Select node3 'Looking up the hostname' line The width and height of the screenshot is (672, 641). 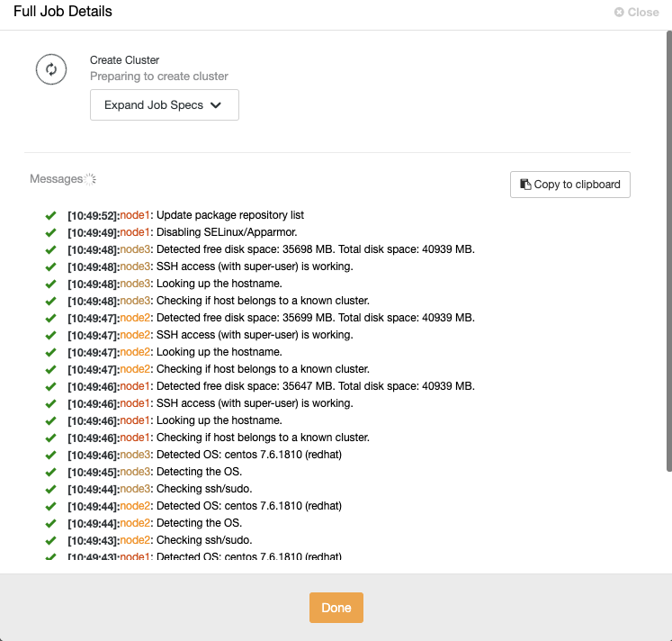click(x=175, y=284)
